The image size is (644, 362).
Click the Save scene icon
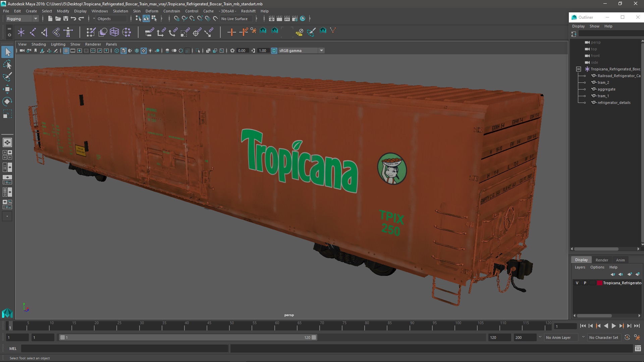pyautogui.click(x=66, y=19)
